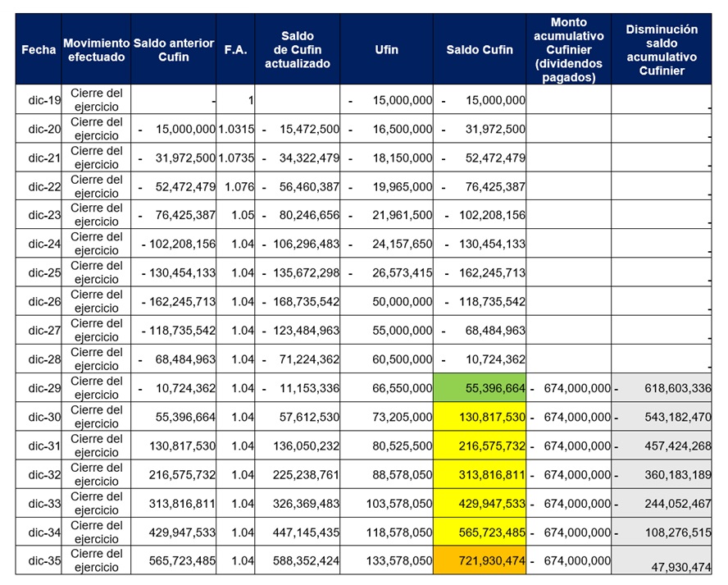This screenshot has width=728, height=585.
Task: Select the green highlighted 55,396,664 cell
Action: [x=480, y=388]
